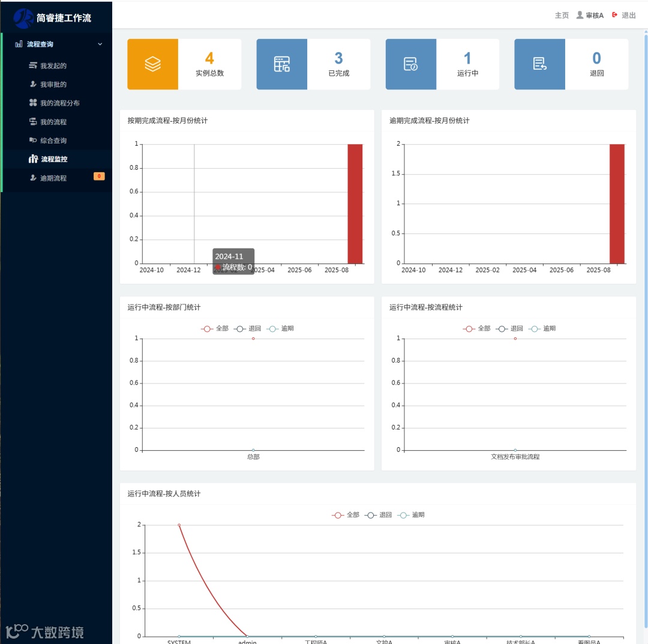Viewport: 648px width, 644px height.
Task: Click the 运行中流程-按人员统计 title
Action: tap(164, 494)
